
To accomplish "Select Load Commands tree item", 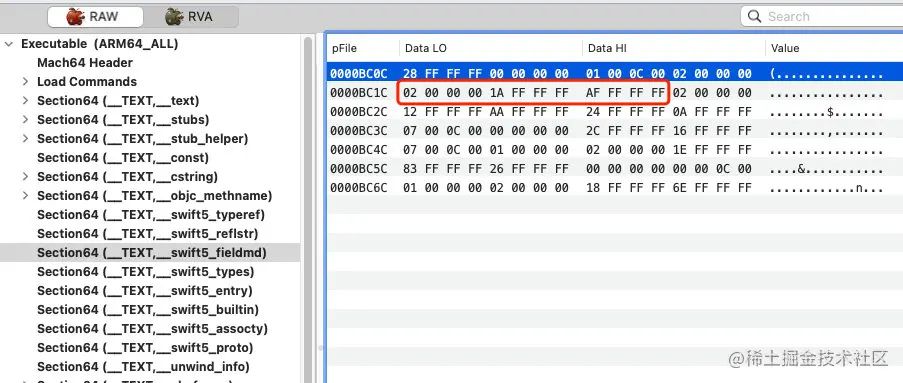I will 87,82.
